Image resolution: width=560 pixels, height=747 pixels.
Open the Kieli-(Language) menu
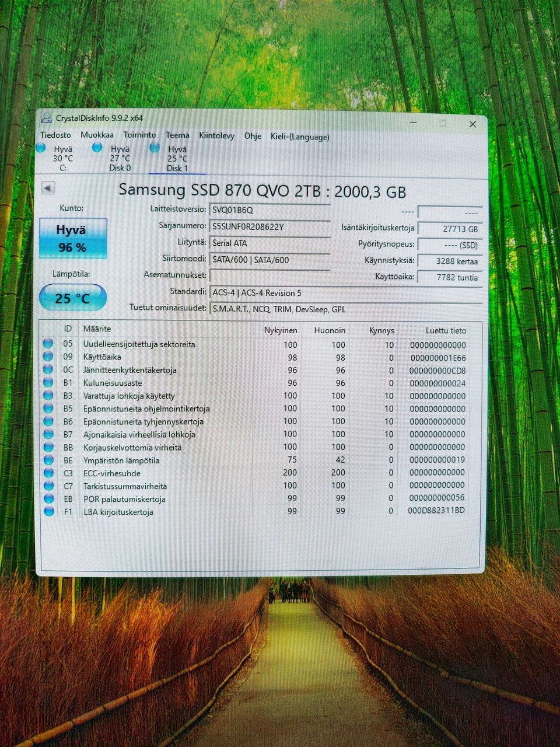300,137
